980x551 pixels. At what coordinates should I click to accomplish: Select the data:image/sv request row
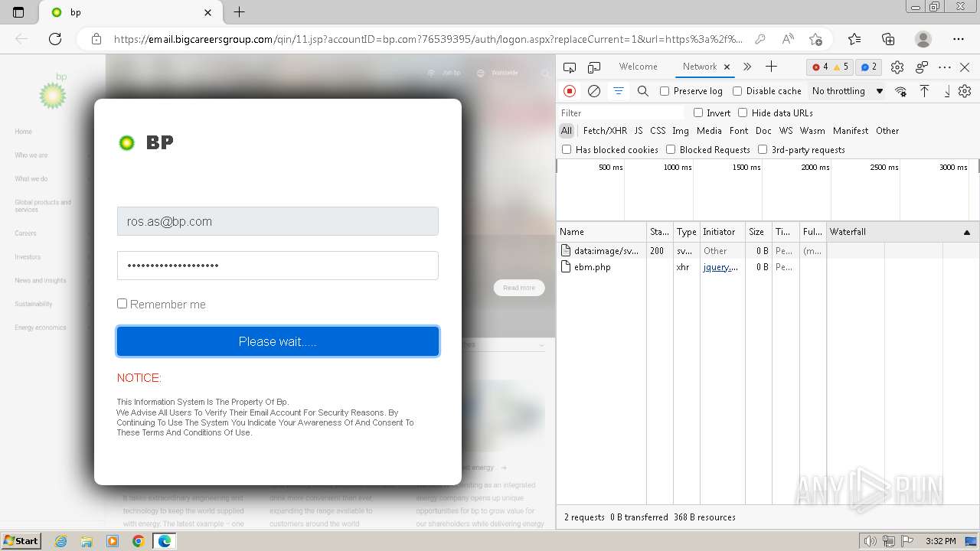[768, 251]
